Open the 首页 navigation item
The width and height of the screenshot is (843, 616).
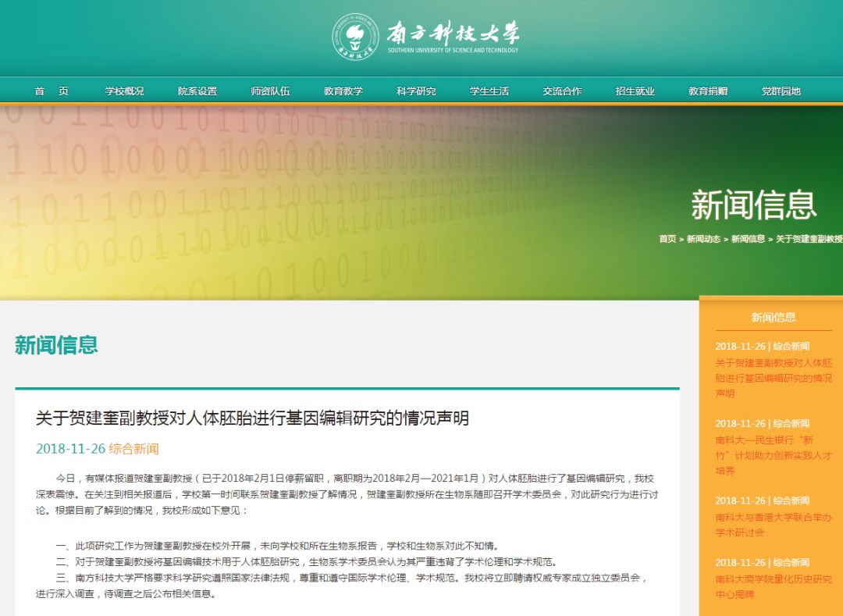pos(52,91)
